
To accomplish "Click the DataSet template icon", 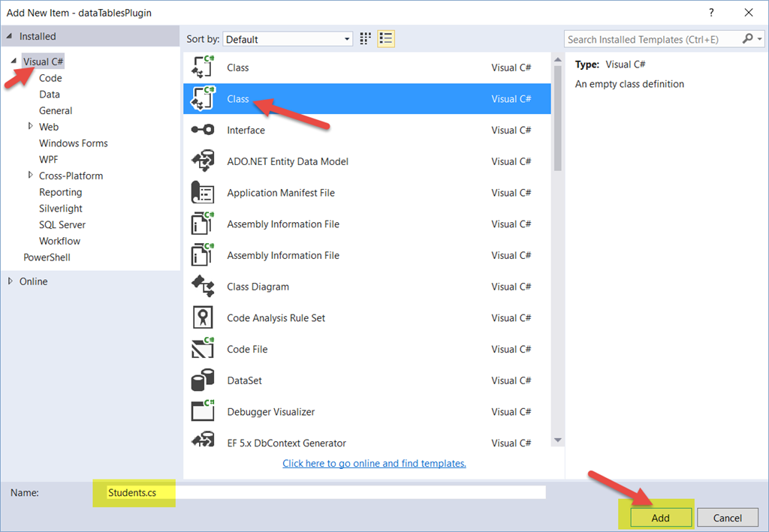I will (203, 380).
